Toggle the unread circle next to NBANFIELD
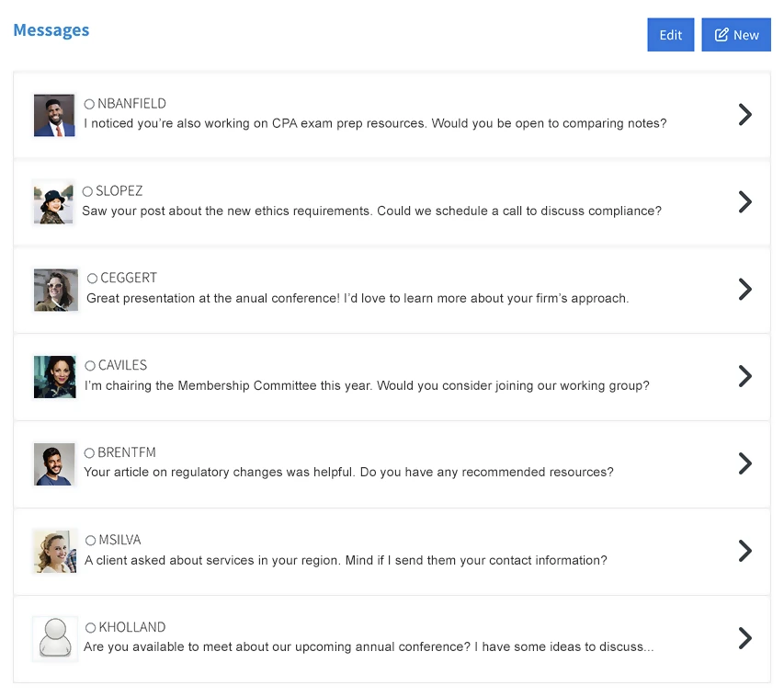Image resolution: width=784 pixels, height=697 pixels. [x=91, y=103]
